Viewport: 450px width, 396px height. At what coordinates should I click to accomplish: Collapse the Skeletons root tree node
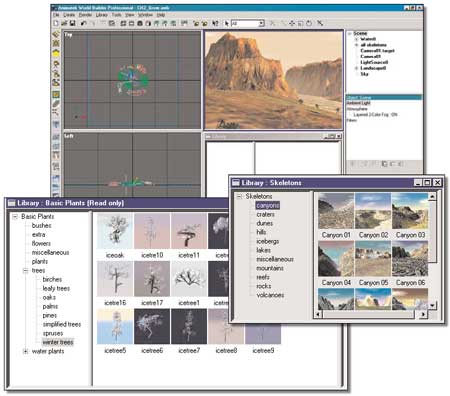click(x=239, y=197)
